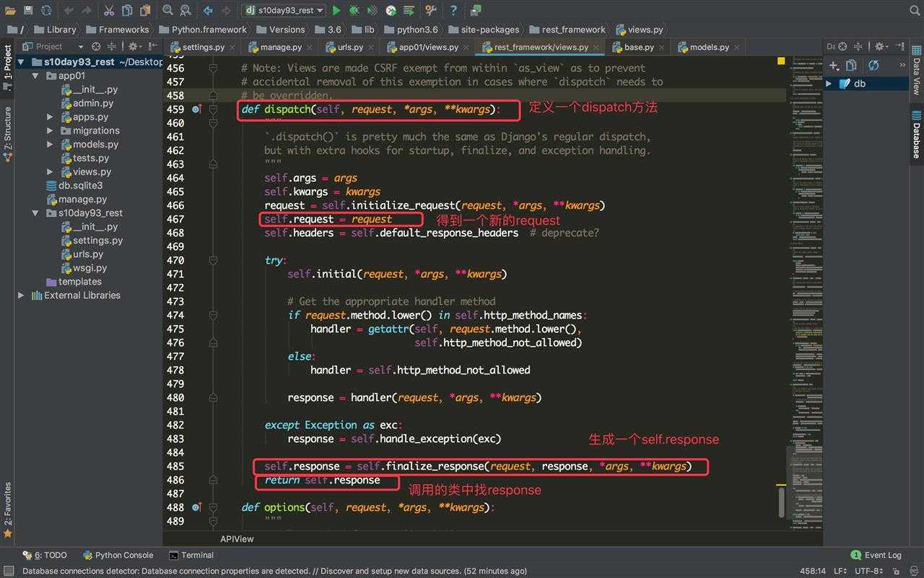The image size is (924, 578).
Task: Switch to the settings.py editor tab
Action: click(x=203, y=47)
